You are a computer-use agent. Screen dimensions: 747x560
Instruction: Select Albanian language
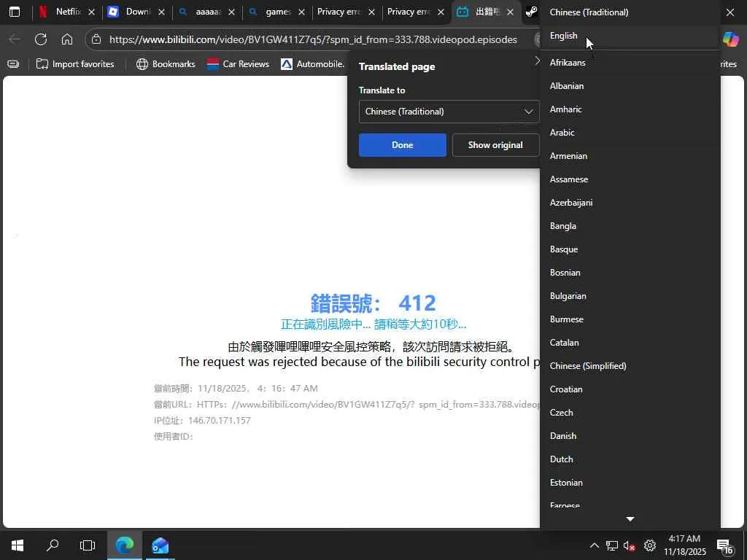point(630,86)
